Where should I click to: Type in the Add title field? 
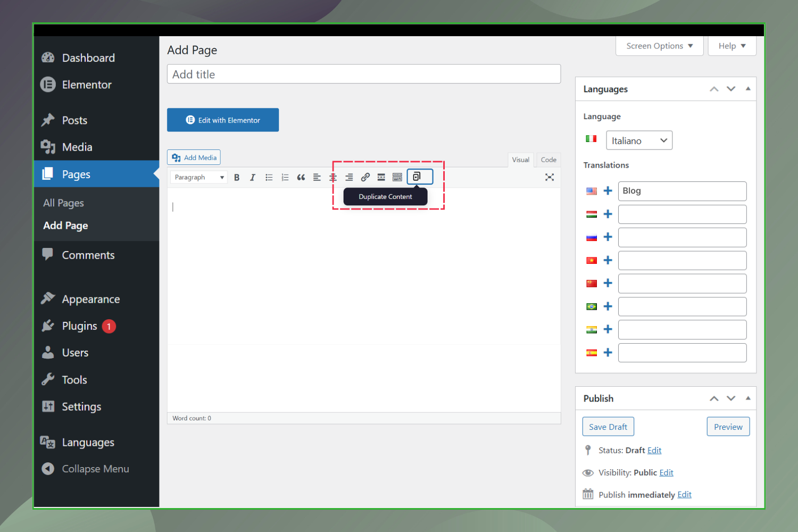(364, 73)
